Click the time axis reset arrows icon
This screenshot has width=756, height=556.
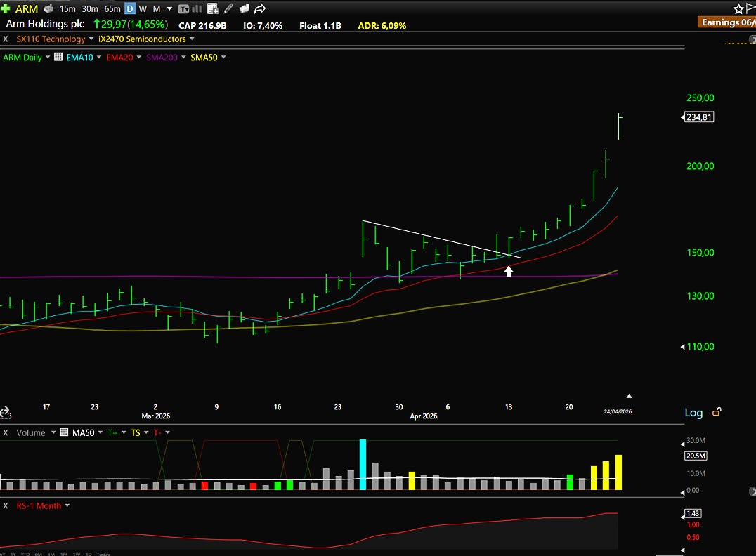coord(5,412)
